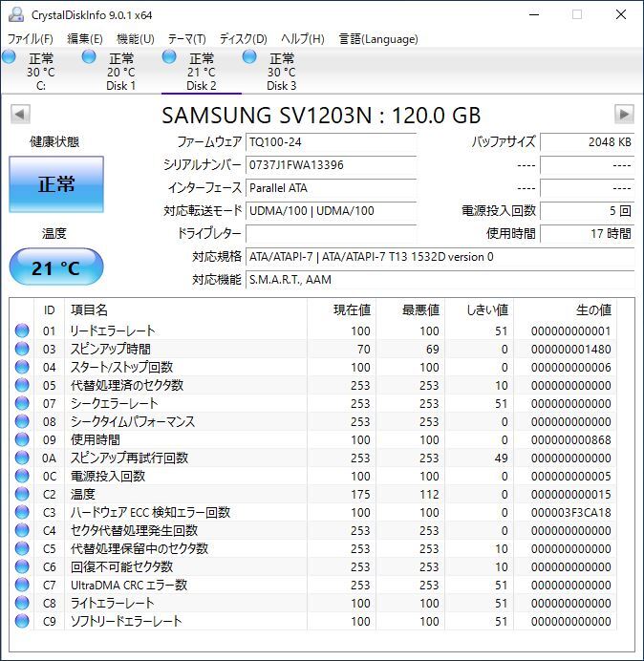The height and width of the screenshot is (661, 644).
Task: Click status orb for ID C2 温度
Action: [22, 494]
